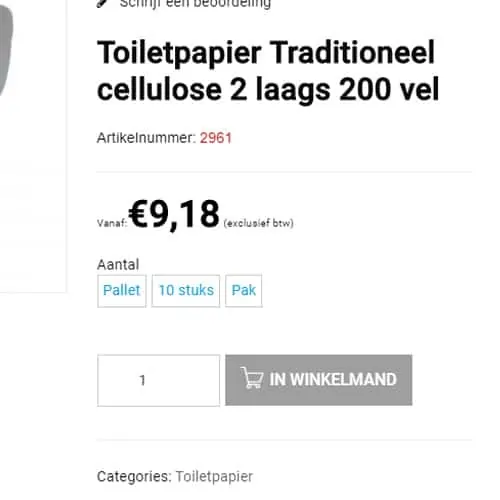Click article number 2961
Image resolution: width=500 pixels, height=500 pixels.
[x=216, y=138]
